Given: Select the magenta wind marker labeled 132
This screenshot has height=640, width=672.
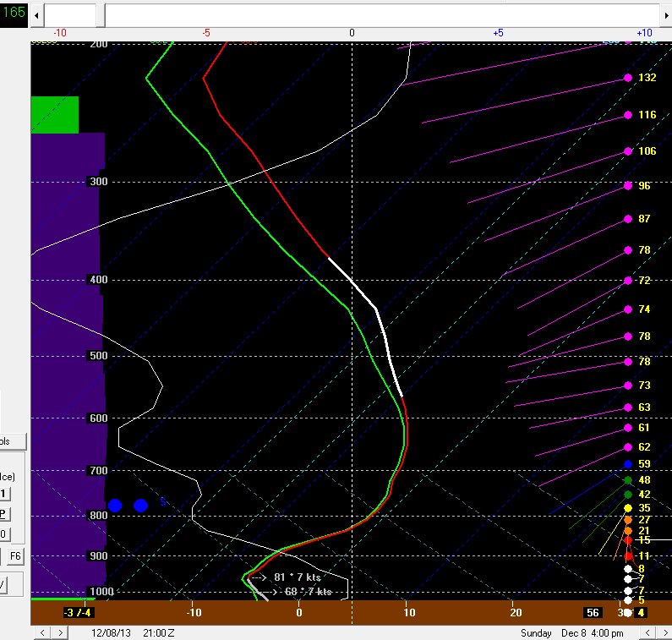Looking at the screenshot, I should point(628,78).
